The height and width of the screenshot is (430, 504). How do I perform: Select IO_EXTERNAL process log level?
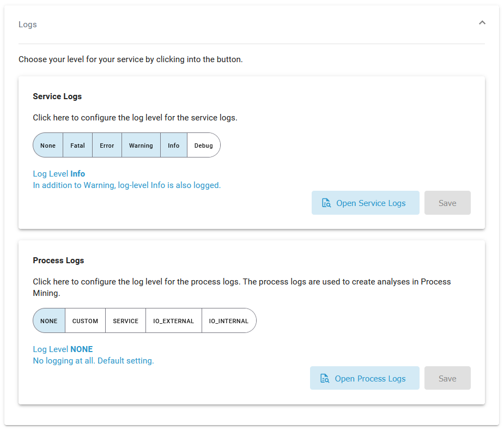click(173, 321)
